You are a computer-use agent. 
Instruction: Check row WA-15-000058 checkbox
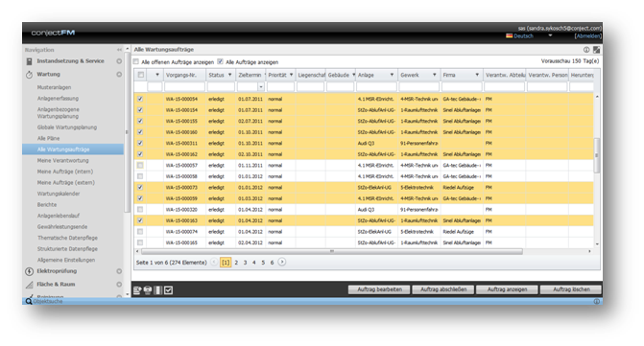click(x=140, y=176)
